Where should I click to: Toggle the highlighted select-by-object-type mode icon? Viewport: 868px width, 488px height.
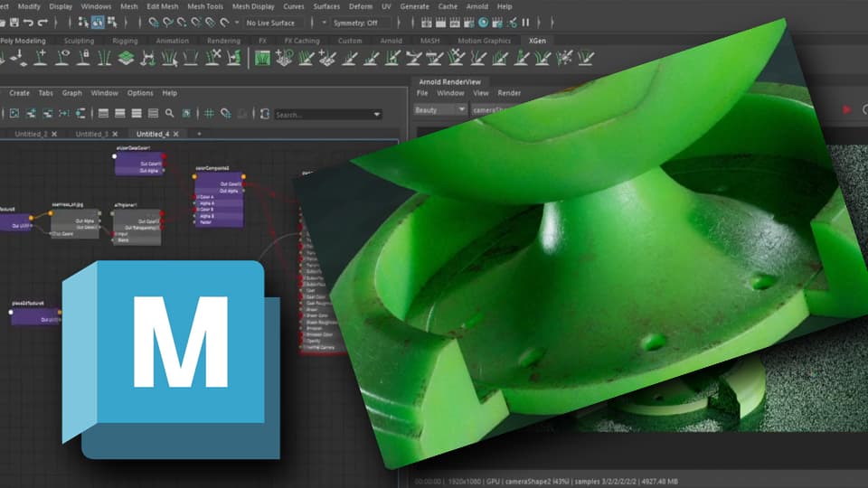[98, 23]
